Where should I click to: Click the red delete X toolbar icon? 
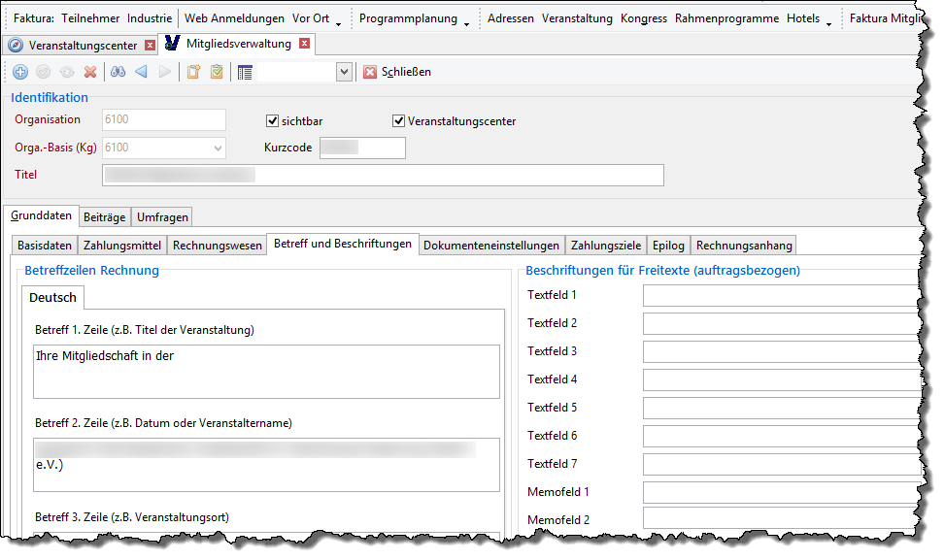click(90, 72)
